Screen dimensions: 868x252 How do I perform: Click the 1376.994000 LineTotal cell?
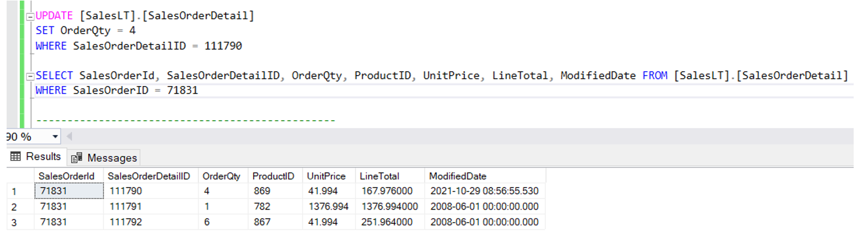(389, 207)
